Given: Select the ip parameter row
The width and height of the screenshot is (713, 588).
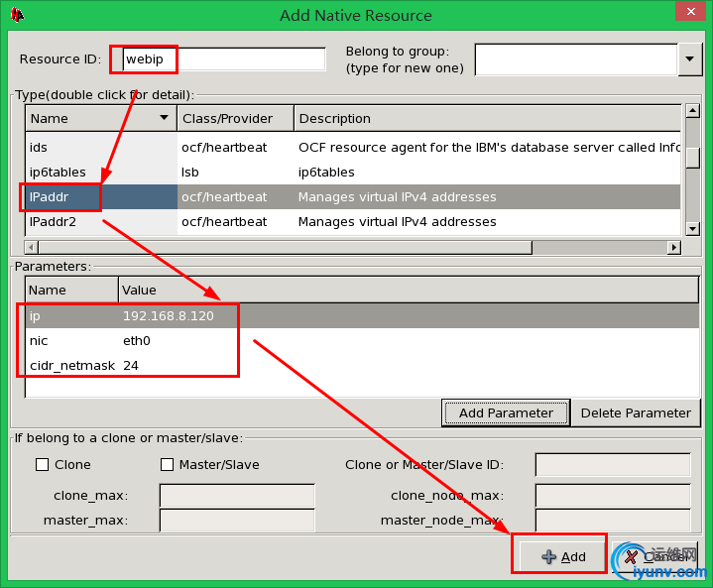Looking at the screenshot, I should click(362, 316).
